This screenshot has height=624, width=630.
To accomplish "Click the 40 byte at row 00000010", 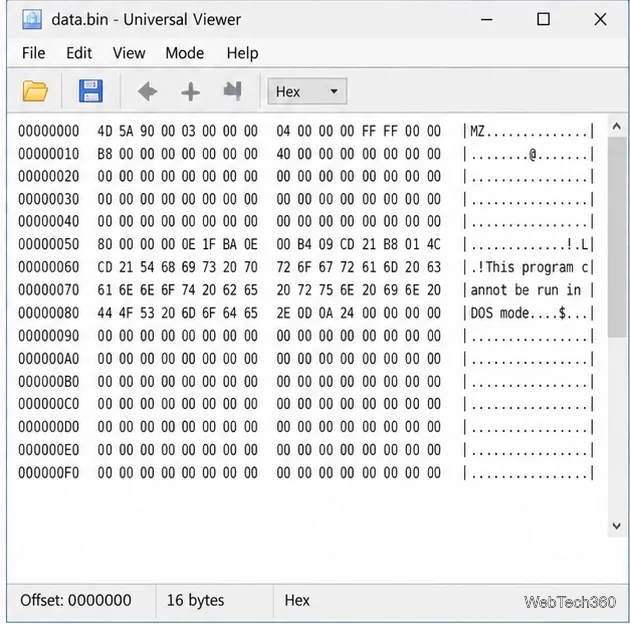I will [x=283, y=154].
